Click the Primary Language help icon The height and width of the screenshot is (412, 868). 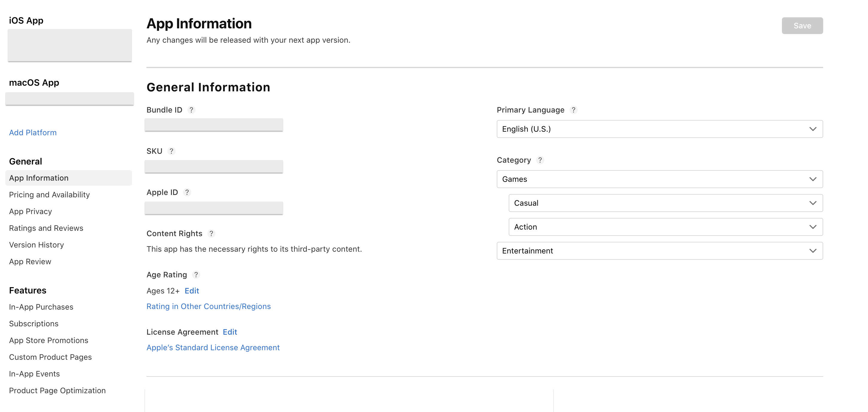click(573, 110)
